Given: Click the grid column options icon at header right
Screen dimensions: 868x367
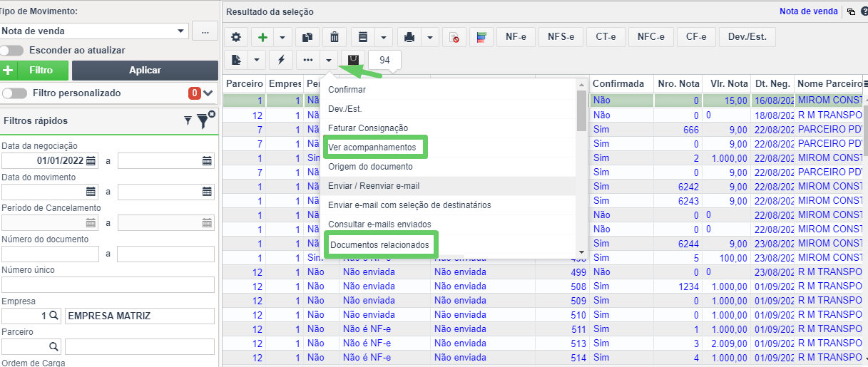Looking at the screenshot, I should pyautogui.click(x=866, y=84).
